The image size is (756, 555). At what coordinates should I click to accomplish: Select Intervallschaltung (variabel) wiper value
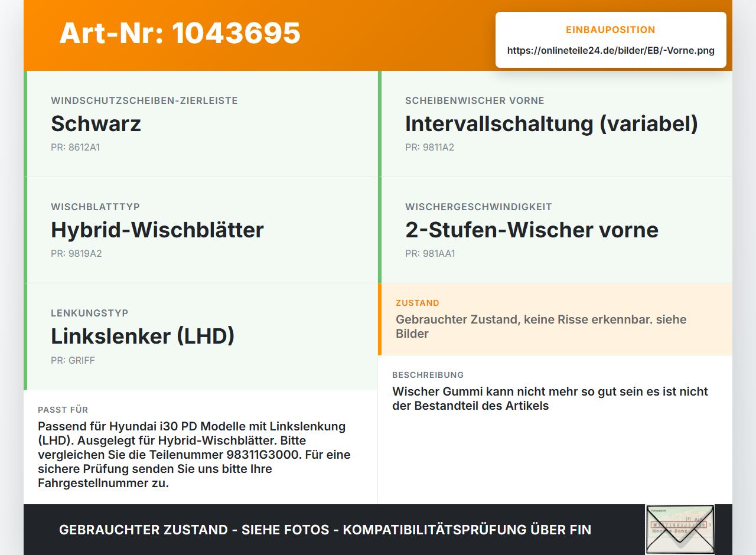click(x=552, y=123)
